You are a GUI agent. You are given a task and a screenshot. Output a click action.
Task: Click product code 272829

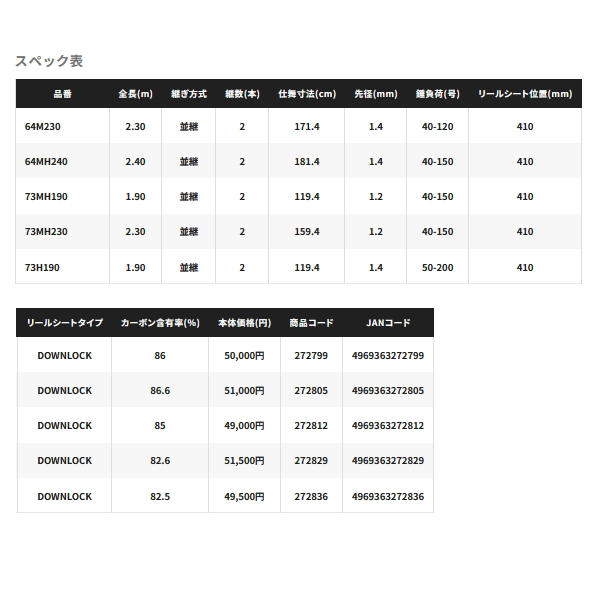coord(311,461)
